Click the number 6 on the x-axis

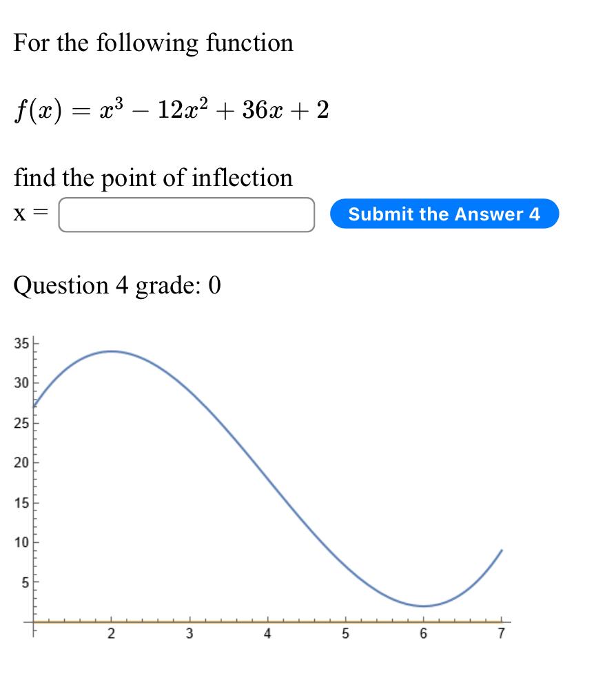423,632
